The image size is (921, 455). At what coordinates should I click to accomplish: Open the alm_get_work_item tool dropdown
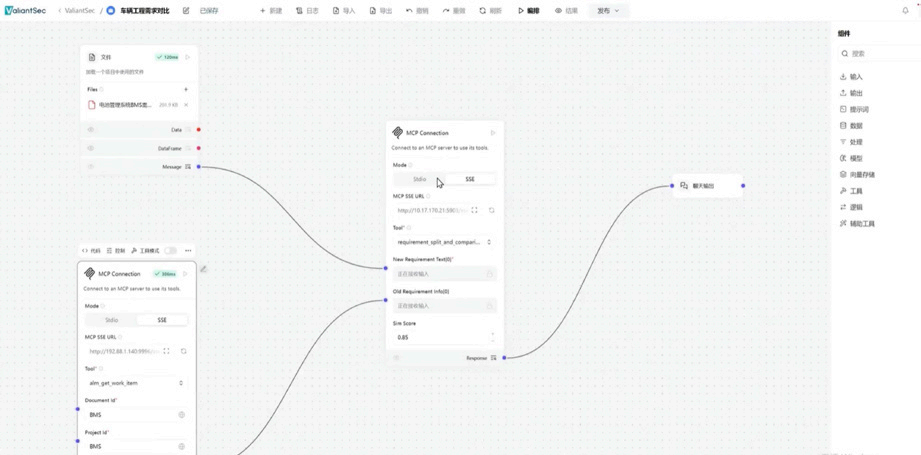pyautogui.click(x=136, y=383)
